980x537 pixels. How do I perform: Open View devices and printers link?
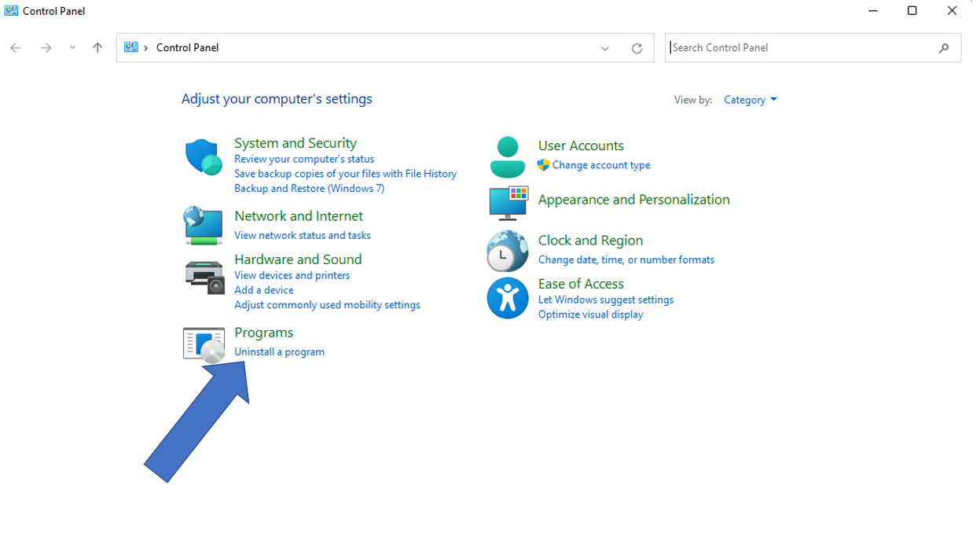click(292, 275)
